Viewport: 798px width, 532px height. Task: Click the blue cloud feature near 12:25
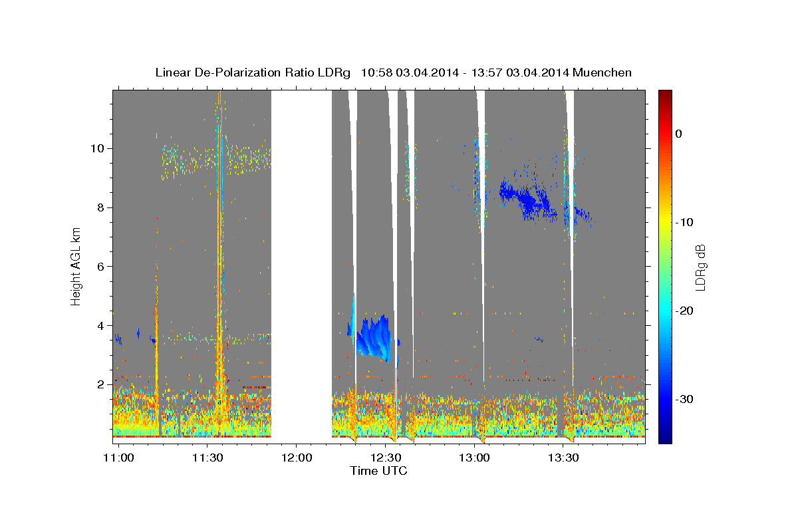(376, 338)
